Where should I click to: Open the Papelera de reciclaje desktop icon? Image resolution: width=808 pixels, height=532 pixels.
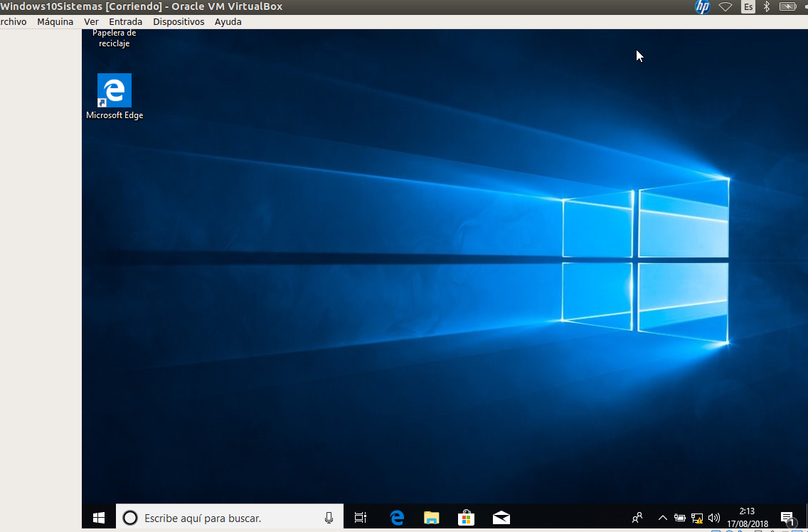115,38
